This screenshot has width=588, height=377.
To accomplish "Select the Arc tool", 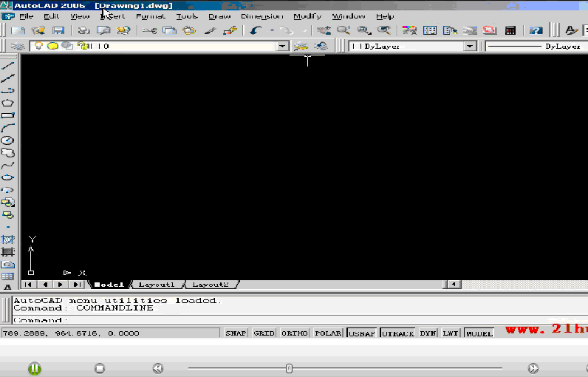I will pyautogui.click(x=7, y=128).
